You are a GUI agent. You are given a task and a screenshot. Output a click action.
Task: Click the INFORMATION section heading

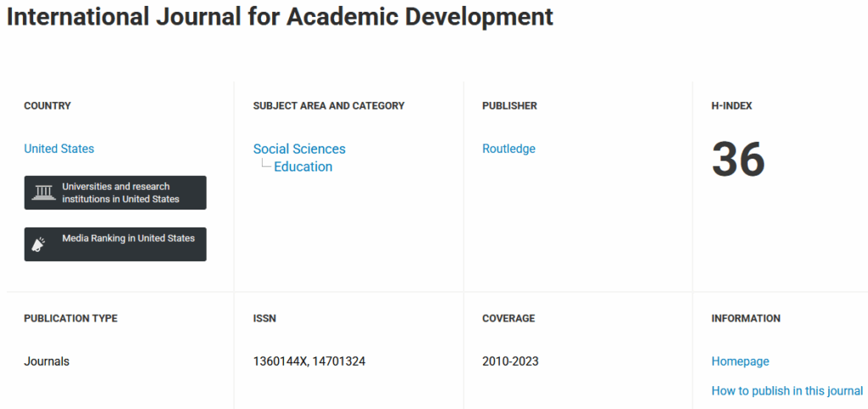pos(746,318)
